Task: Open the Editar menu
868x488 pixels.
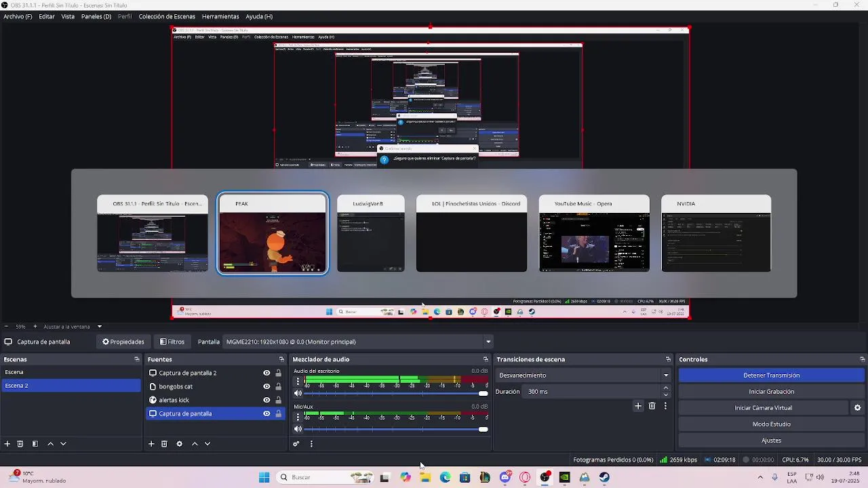Action: pos(47,16)
